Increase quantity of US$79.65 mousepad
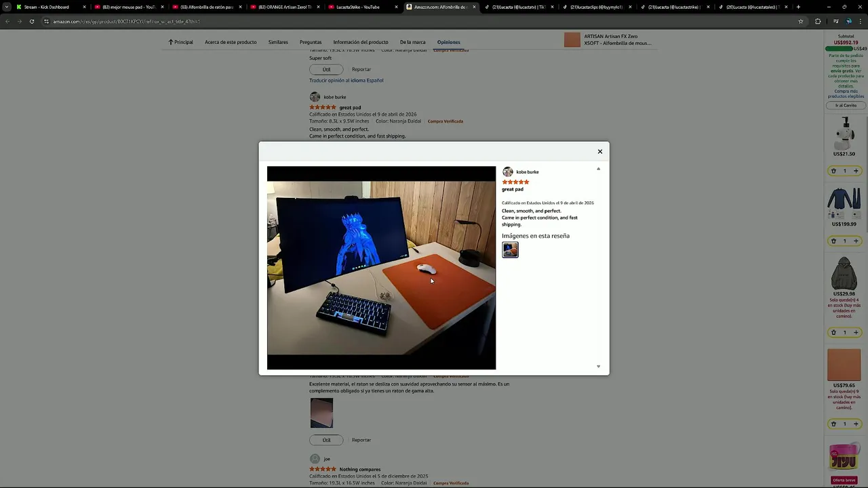The width and height of the screenshot is (868, 488). tap(856, 424)
